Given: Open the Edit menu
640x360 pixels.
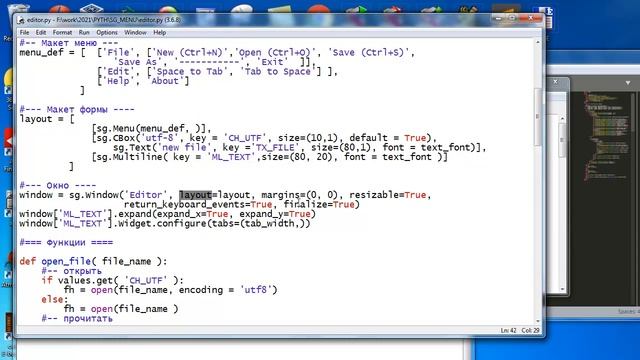Looking at the screenshot, I should click(x=41, y=32).
